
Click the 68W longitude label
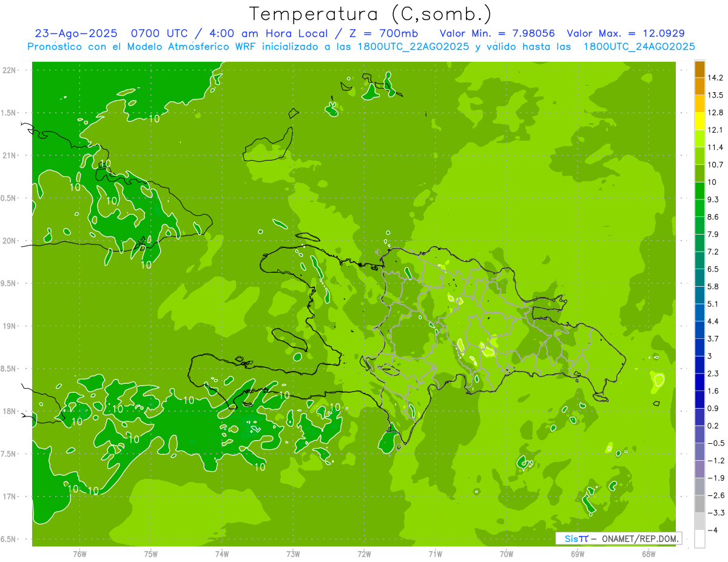tap(649, 554)
